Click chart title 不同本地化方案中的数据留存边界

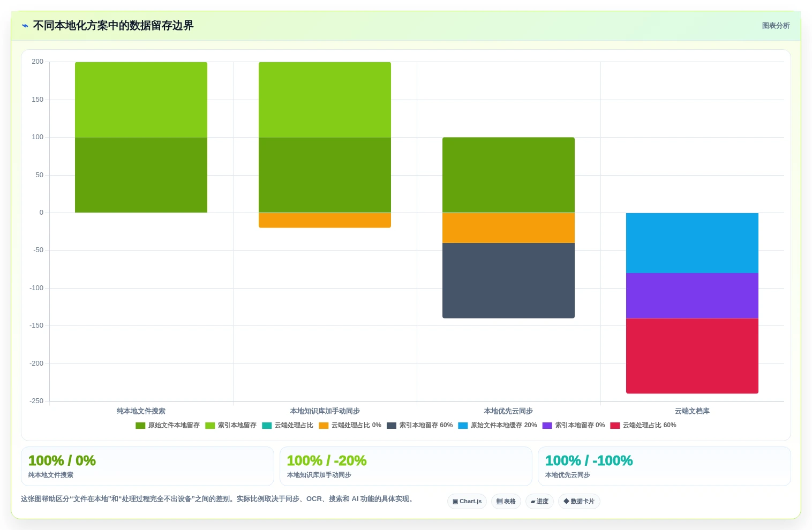pos(113,26)
